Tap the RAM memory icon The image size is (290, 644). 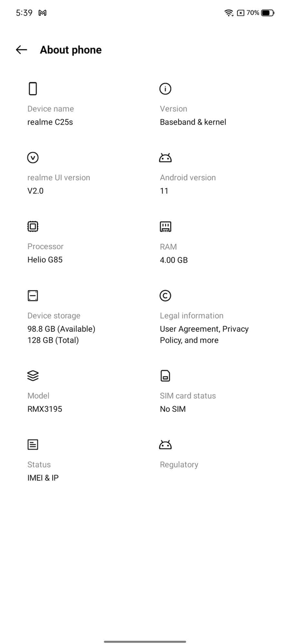[x=165, y=226]
